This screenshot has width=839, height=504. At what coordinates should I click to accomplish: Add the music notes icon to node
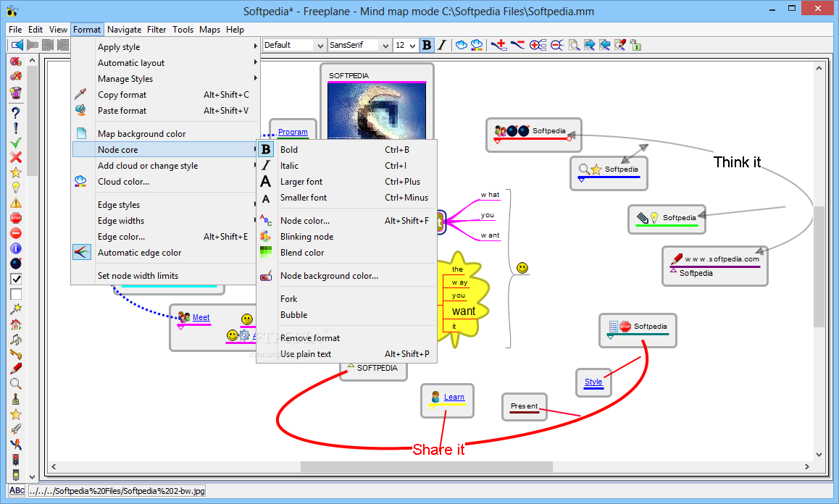pyautogui.click(x=16, y=339)
